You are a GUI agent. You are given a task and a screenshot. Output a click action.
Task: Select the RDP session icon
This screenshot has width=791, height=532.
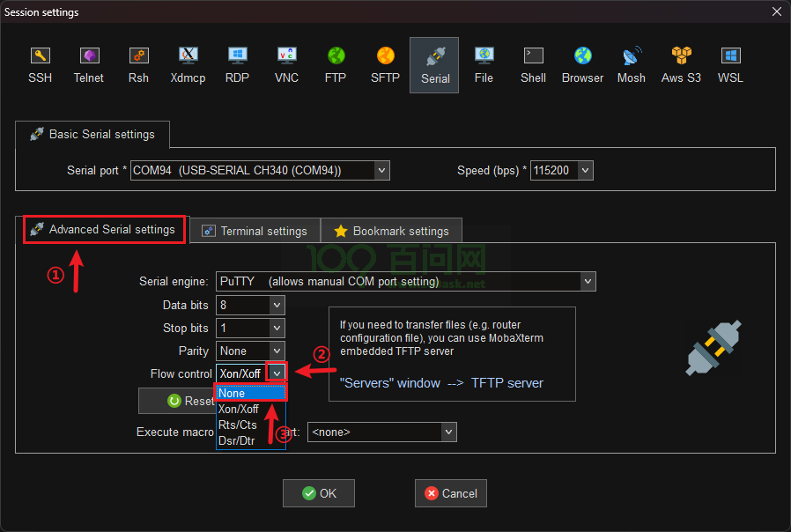(237, 64)
